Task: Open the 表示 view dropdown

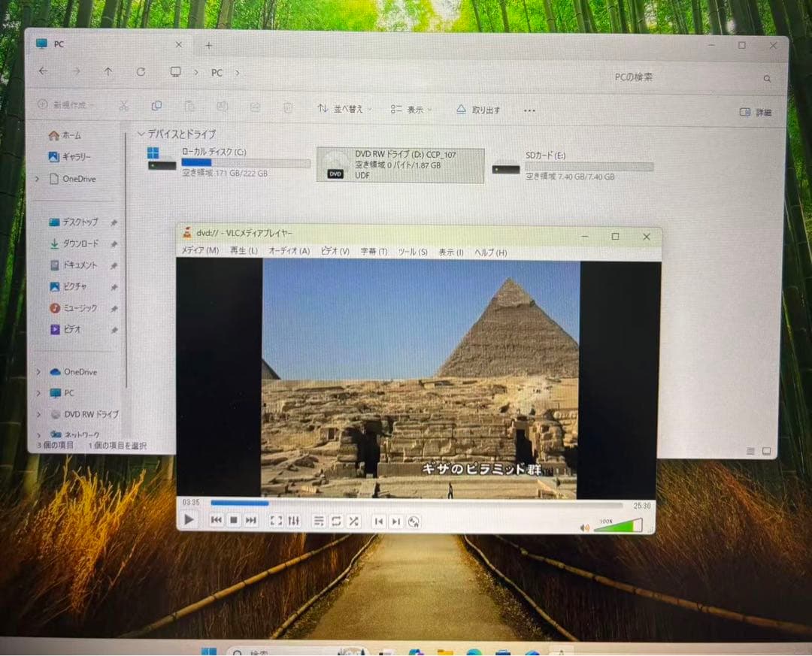Action: (411, 110)
